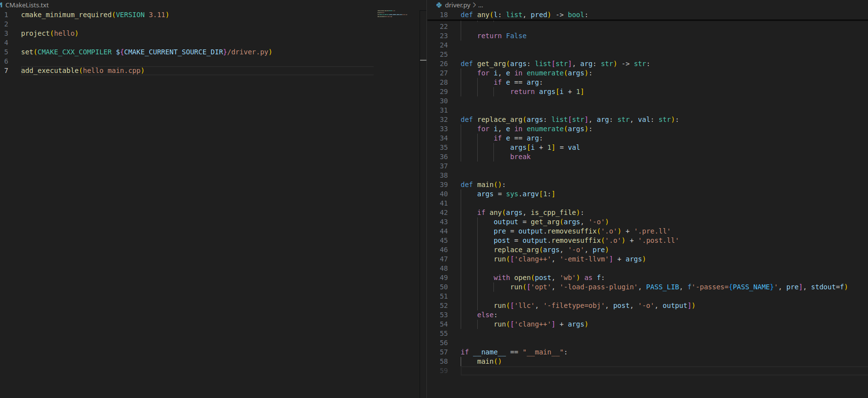Click 'with open(post' on line 49
The height and width of the screenshot is (398, 868).
[522, 278]
